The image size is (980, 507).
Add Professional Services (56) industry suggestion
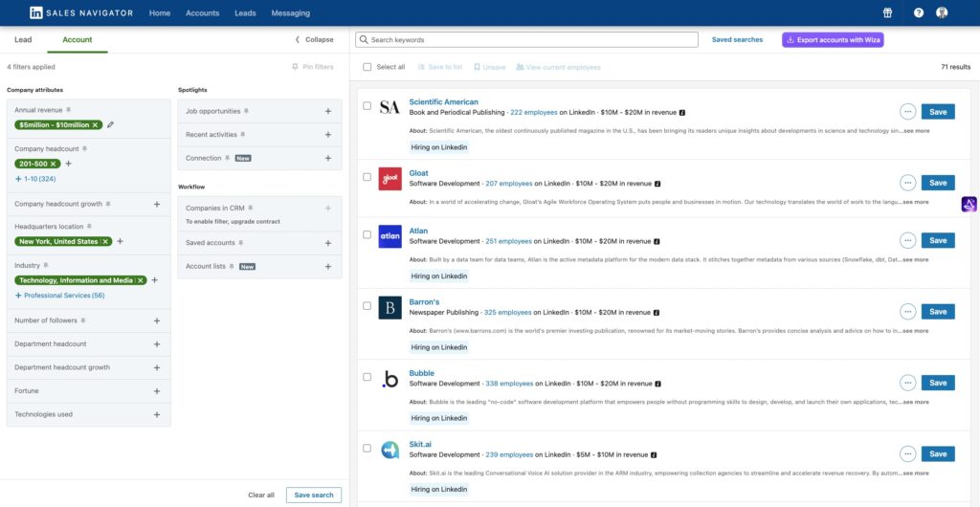59,296
